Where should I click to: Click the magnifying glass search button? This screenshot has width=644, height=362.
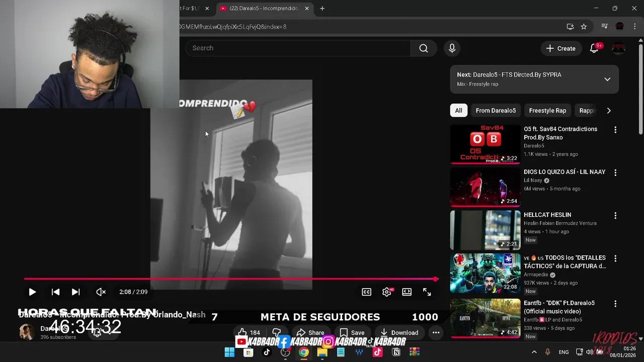(x=424, y=48)
